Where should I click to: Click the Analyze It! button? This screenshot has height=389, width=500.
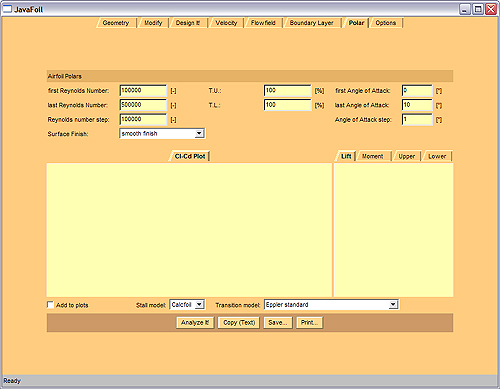(195, 323)
